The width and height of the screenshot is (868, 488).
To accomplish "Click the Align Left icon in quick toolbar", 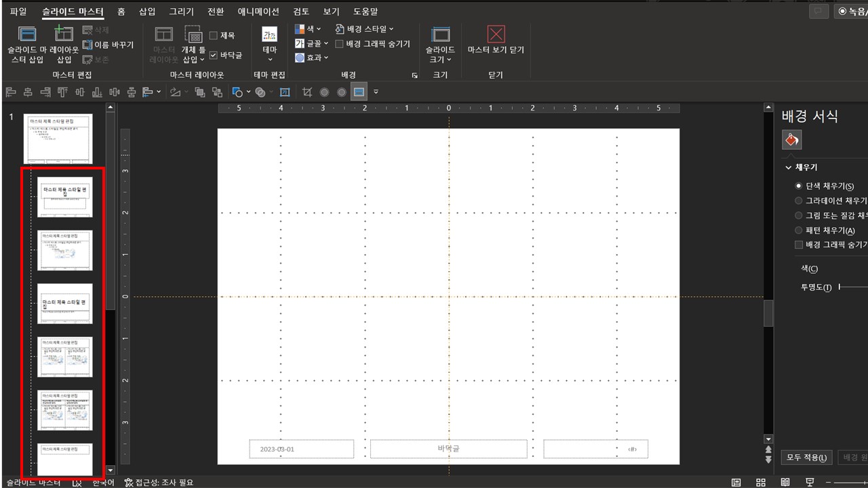I will coord(11,92).
